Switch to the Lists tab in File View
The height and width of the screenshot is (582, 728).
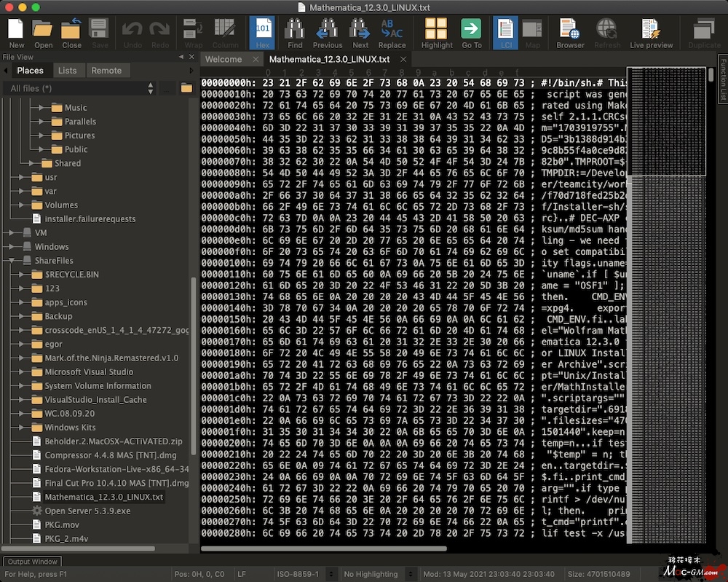tap(68, 71)
